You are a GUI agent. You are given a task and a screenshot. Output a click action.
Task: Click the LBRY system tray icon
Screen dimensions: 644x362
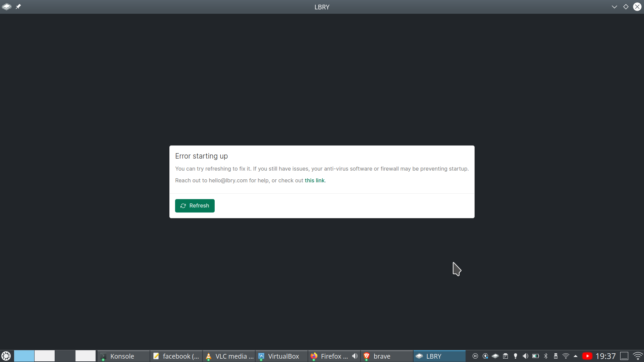tap(495, 356)
